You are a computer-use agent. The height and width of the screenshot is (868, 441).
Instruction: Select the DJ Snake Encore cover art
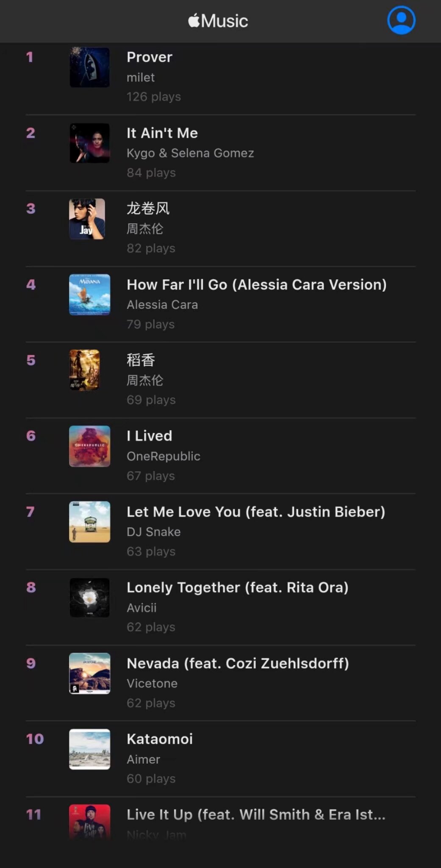(x=89, y=522)
